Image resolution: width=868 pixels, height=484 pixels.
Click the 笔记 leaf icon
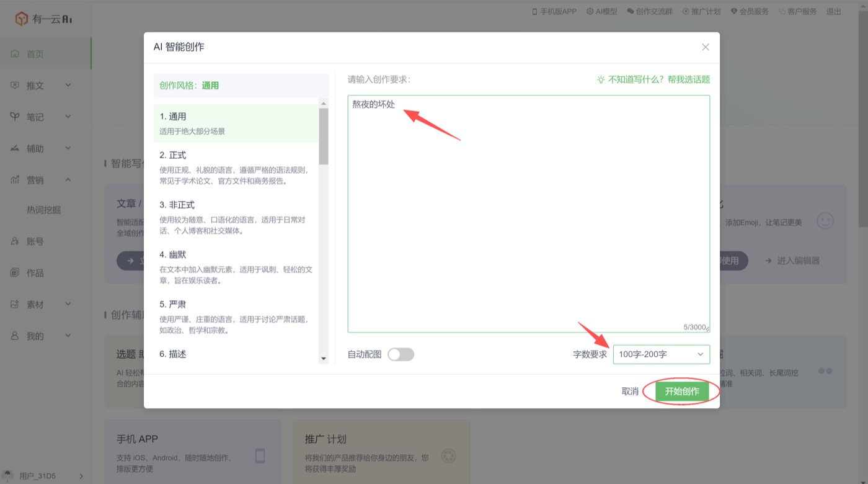click(15, 117)
